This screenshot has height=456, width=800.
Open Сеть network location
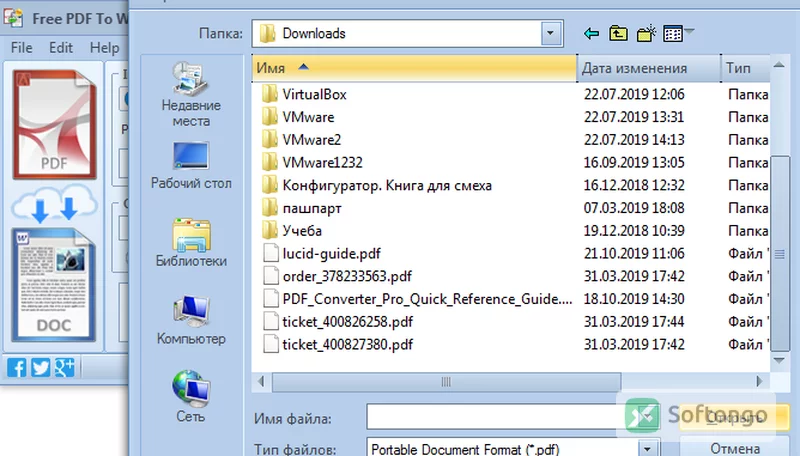pyautogui.click(x=191, y=397)
